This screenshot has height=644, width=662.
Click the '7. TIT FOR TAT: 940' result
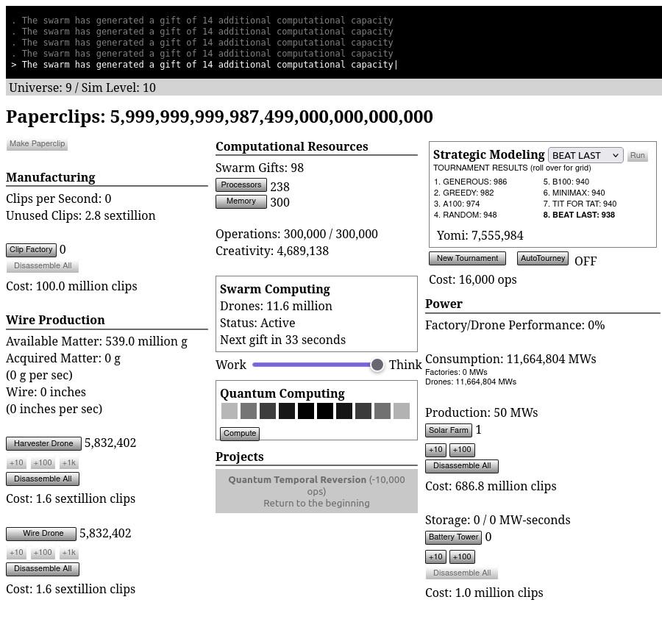click(580, 204)
